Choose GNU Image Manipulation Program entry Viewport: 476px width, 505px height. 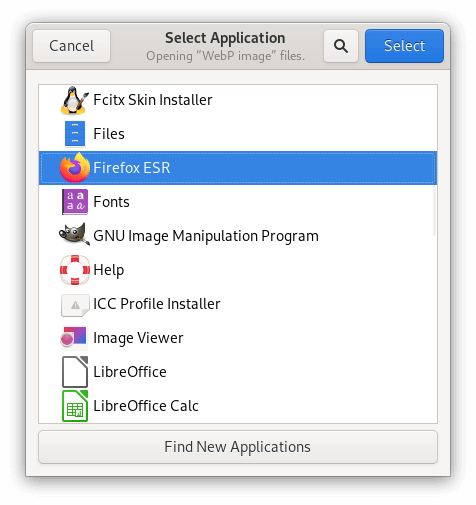coord(238,236)
